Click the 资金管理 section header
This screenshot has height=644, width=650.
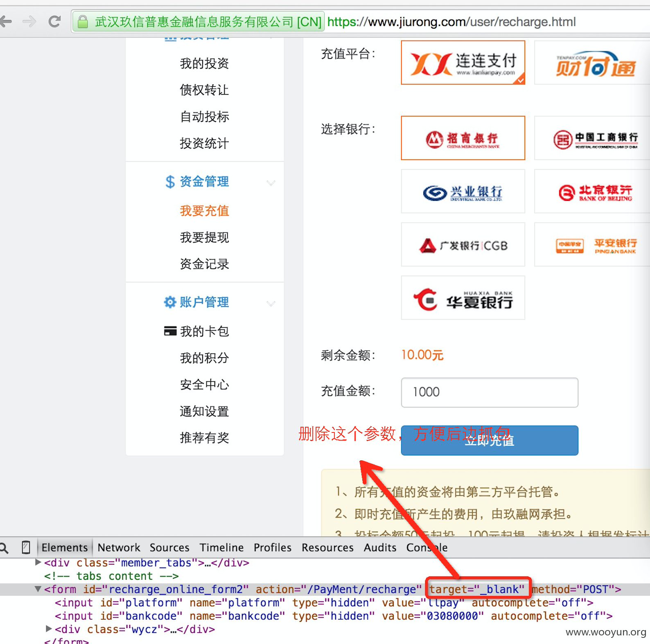pos(204,181)
